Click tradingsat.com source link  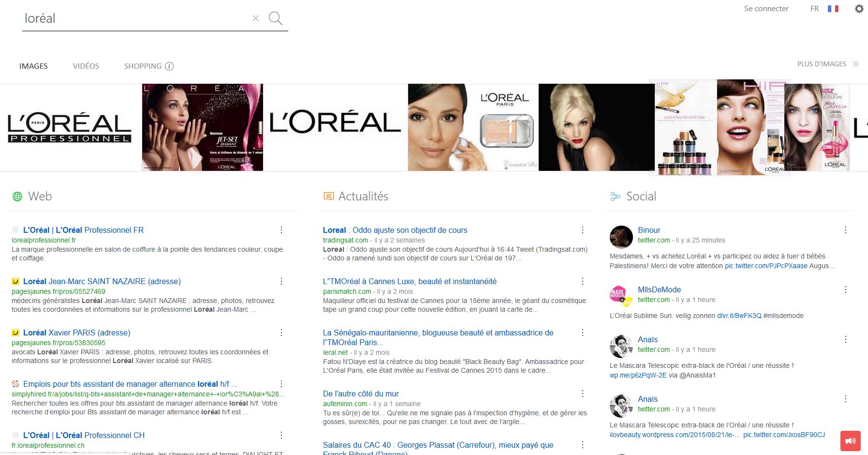click(345, 240)
